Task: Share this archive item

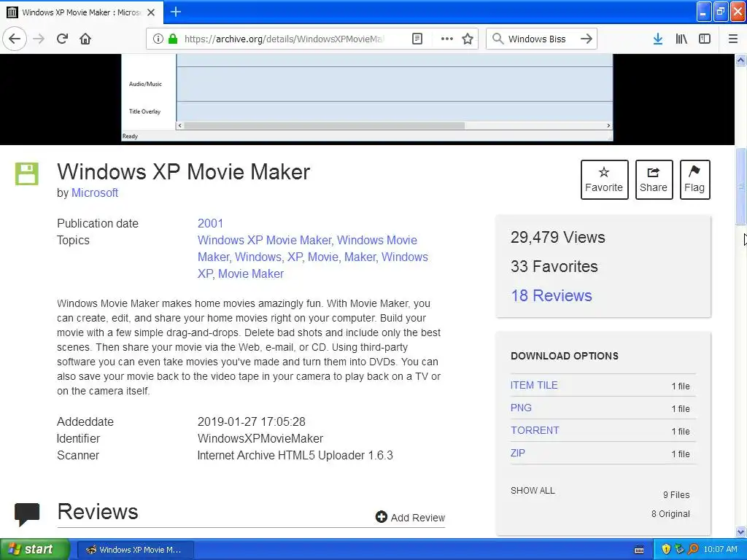Action: click(654, 179)
